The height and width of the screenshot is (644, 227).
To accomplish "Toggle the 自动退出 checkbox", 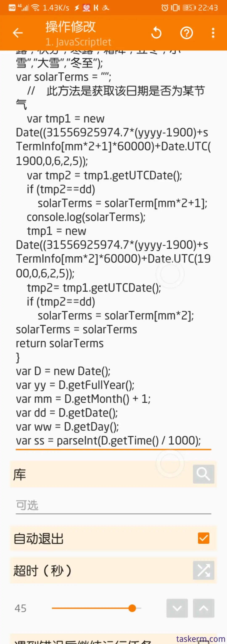I will [203, 538].
